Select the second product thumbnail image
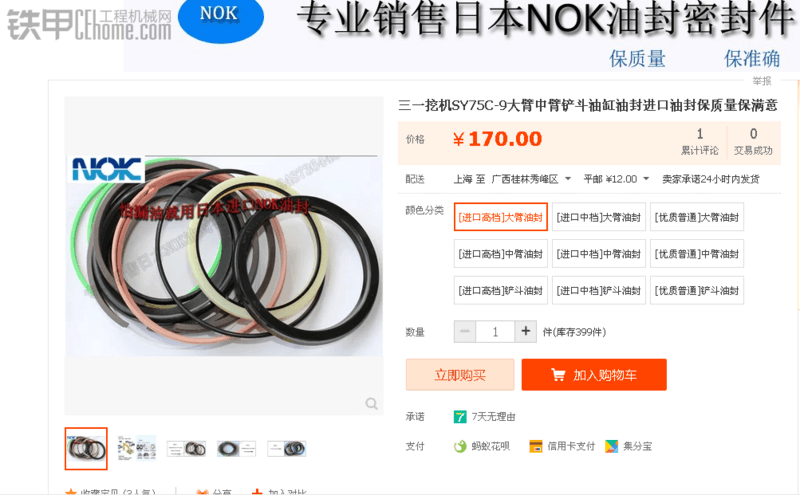Viewport: 800px width, 495px height. [x=136, y=448]
